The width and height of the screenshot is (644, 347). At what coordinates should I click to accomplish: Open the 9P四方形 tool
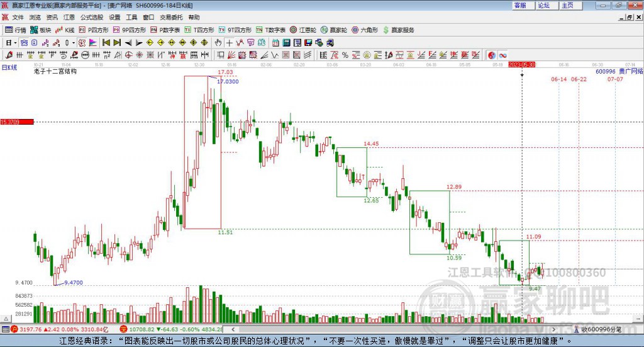coord(130,30)
